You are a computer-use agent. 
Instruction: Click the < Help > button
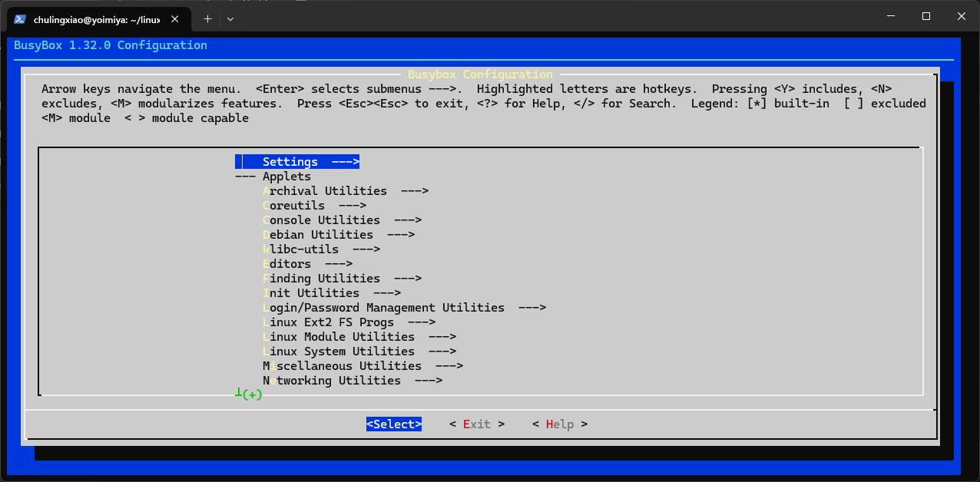[x=560, y=424]
